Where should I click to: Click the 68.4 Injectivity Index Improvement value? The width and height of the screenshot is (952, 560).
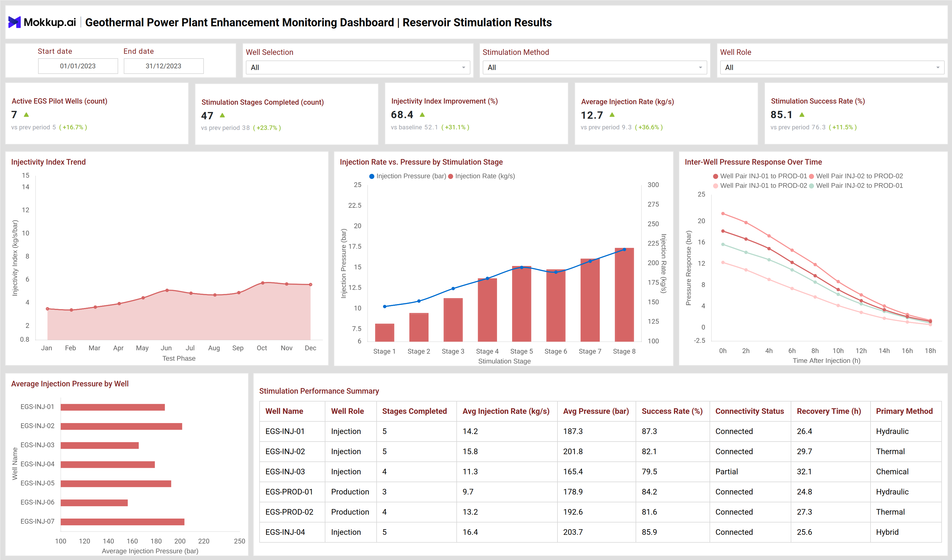coord(402,115)
